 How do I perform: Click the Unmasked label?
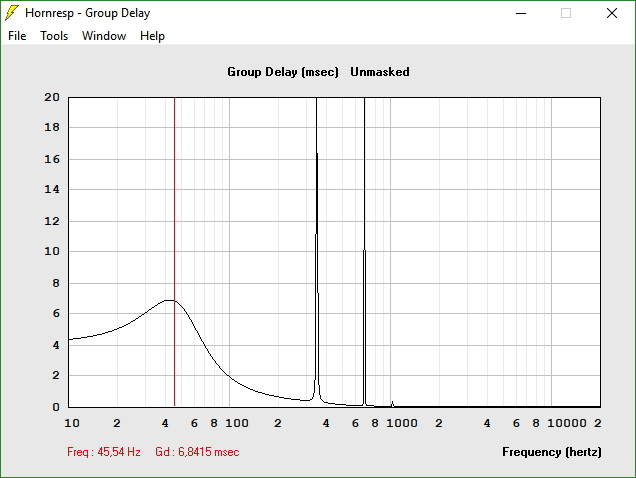(x=380, y=72)
